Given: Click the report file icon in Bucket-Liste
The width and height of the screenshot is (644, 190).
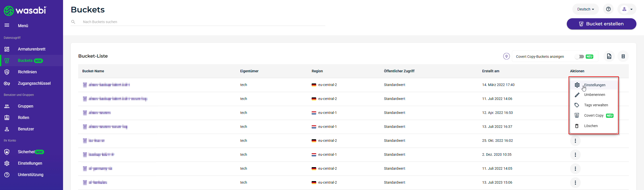Looking at the screenshot, I should [x=609, y=56].
